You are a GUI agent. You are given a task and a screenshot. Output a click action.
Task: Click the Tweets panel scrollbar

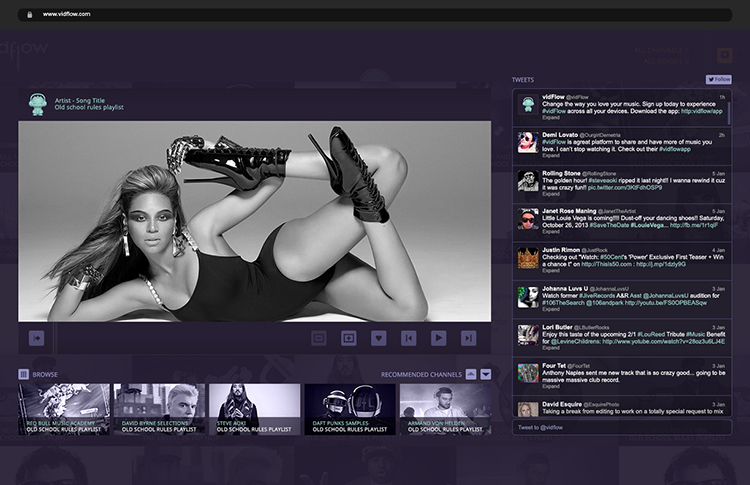[729, 112]
